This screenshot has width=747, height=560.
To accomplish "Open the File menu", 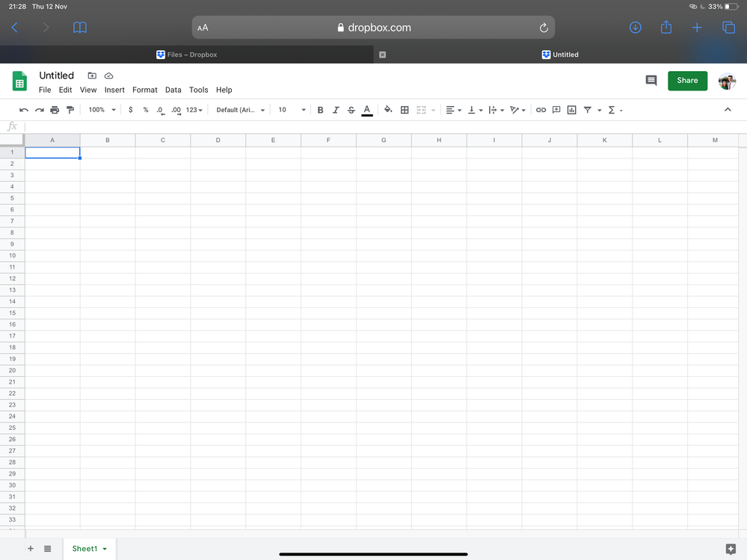I will (45, 90).
